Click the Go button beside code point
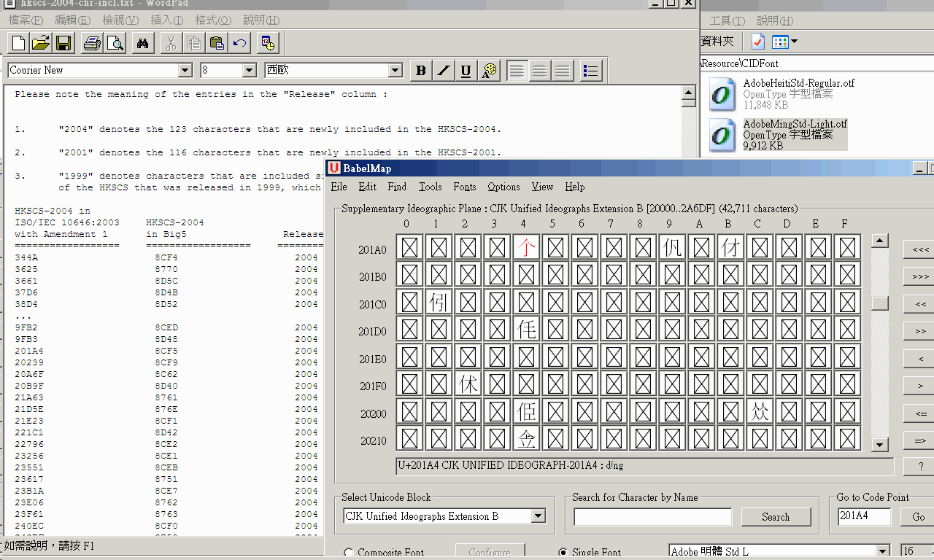Screen dimensions: 934x560 917,516
